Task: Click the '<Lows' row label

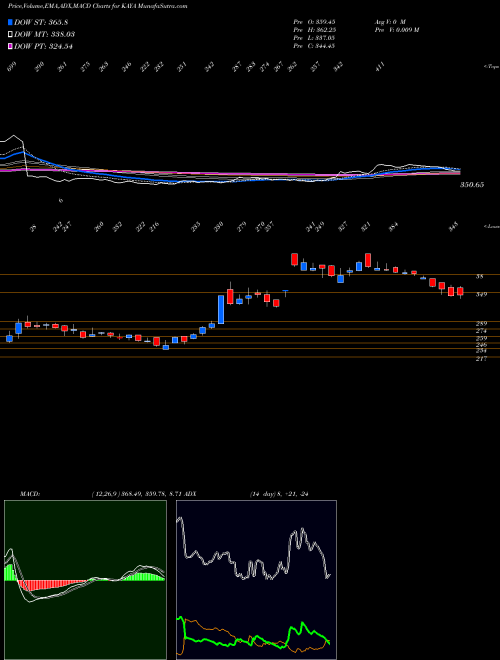Action: (491, 226)
